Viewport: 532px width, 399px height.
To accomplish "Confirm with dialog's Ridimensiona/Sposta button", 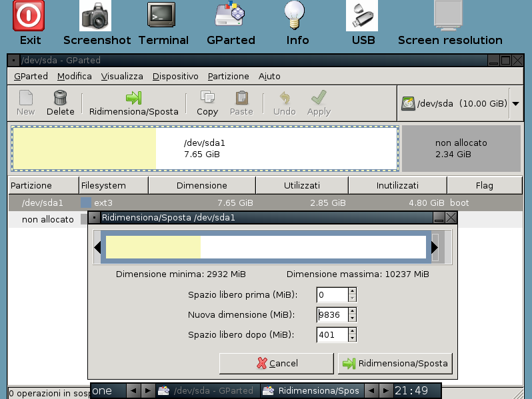I will point(395,364).
